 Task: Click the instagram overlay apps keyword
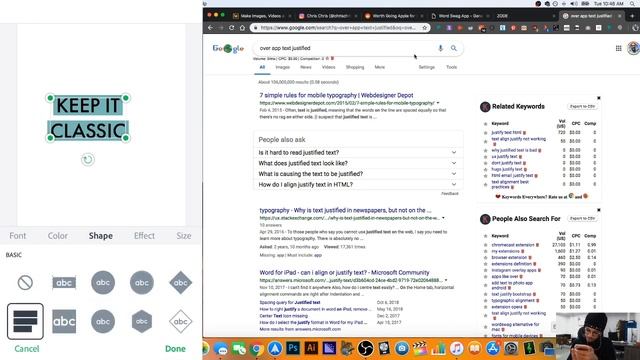click(x=514, y=270)
